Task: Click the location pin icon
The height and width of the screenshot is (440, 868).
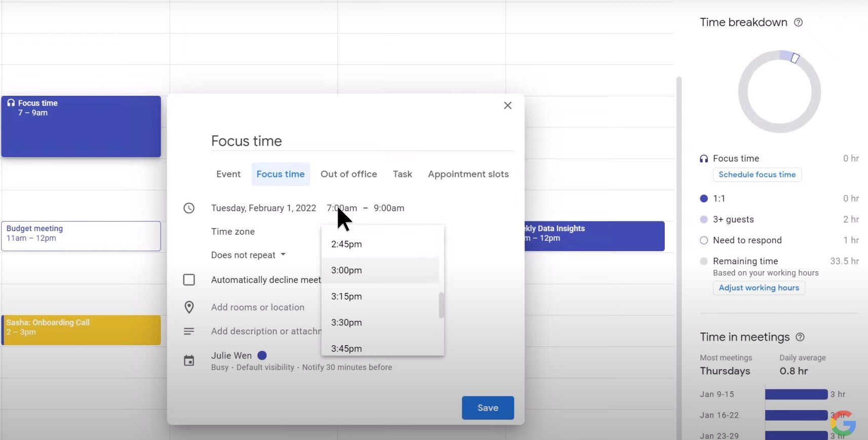Action: 189,307
